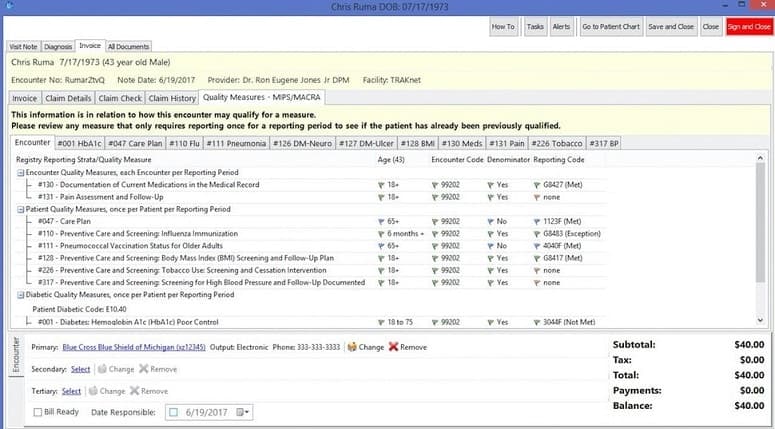This screenshot has width=775, height=429.
Task: Open the All Documents tab
Action: [129, 46]
